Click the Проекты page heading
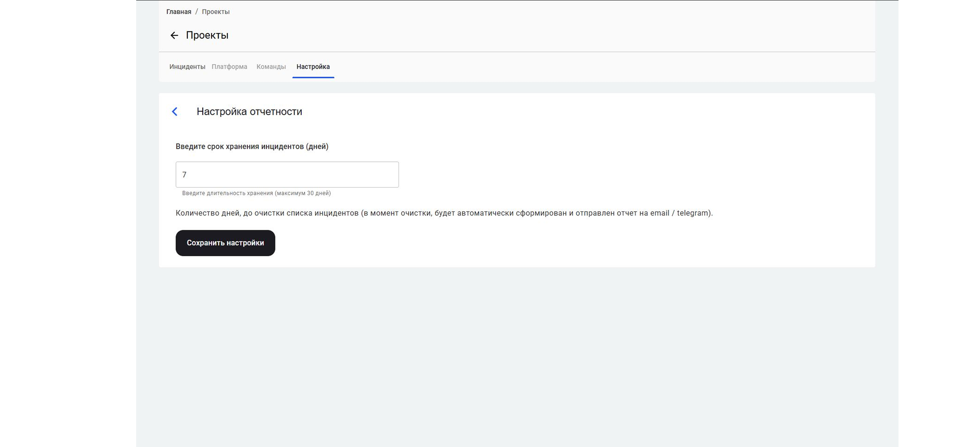980x447 pixels. (207, 35)
